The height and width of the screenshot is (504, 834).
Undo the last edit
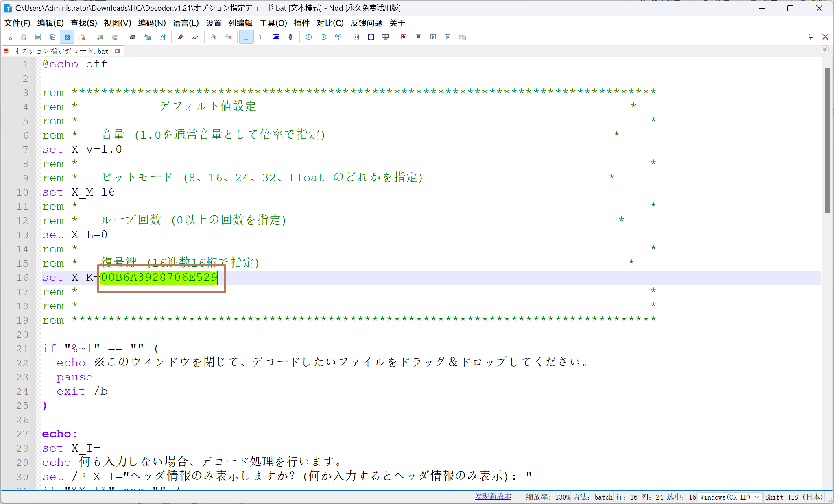tap(100, 37)
